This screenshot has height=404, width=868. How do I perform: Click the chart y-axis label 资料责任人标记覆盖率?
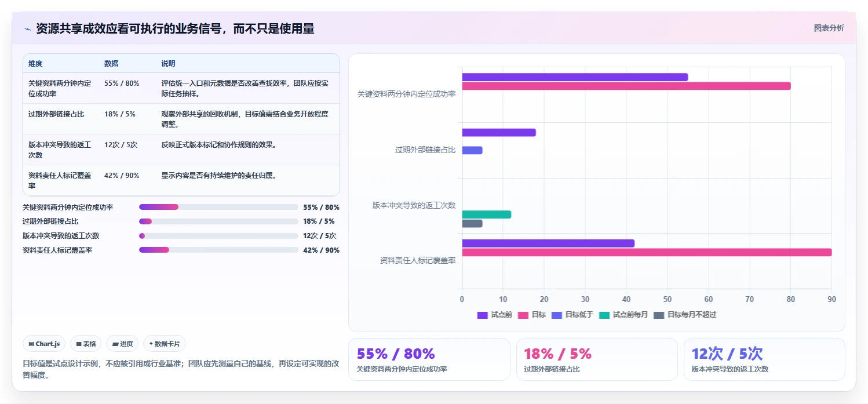coord(418,261)
